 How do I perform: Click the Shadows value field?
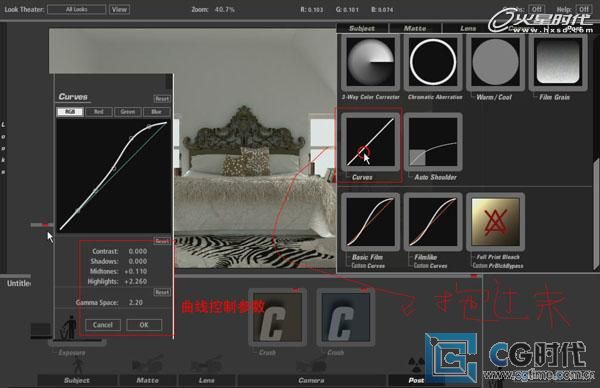(138, 261)
